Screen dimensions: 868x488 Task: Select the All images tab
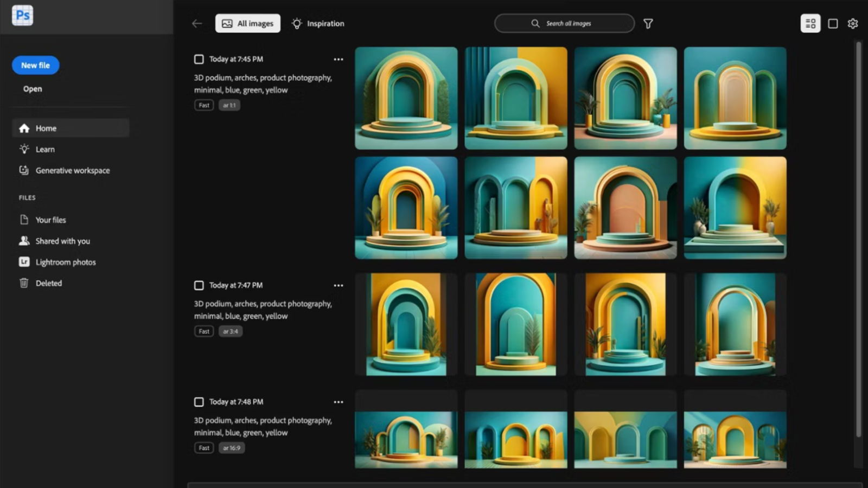click(x=247, y=23)
